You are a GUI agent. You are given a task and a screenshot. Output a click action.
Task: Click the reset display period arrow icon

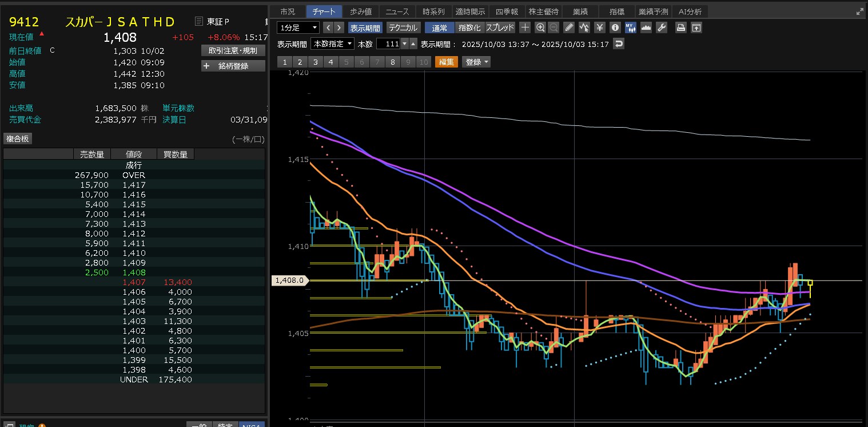coord(618,44)
